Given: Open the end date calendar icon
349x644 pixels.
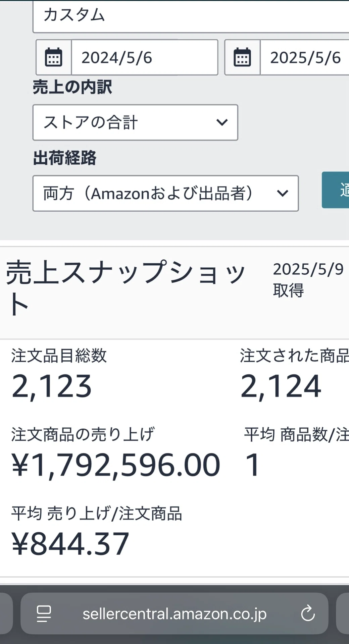Looking at the screenshot, I should (x=242, y=57).
